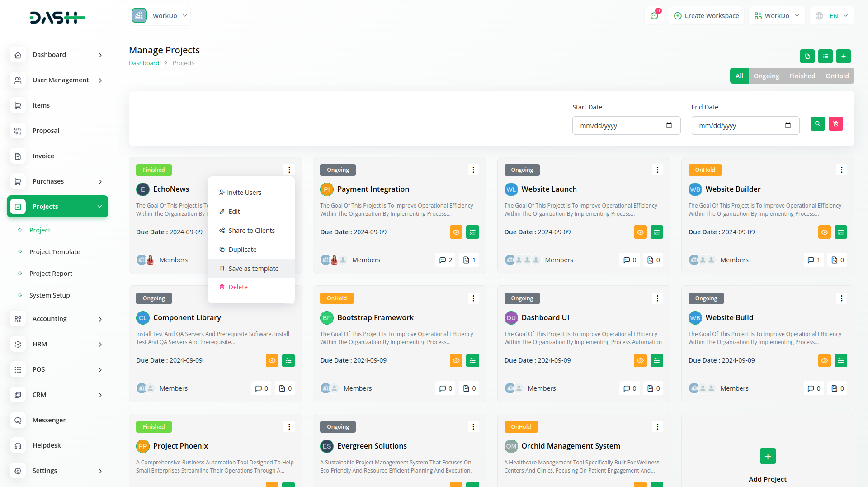The width and height of the screenshot is (868, 487).
Task: Click the green search filter button
Action: (817, 124)
